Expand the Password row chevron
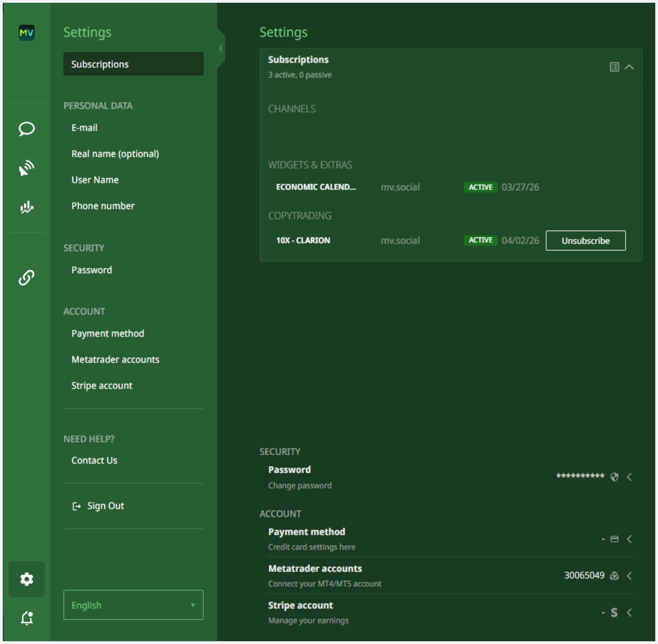This screenshot has height=644, width=658. click(629, 477)
